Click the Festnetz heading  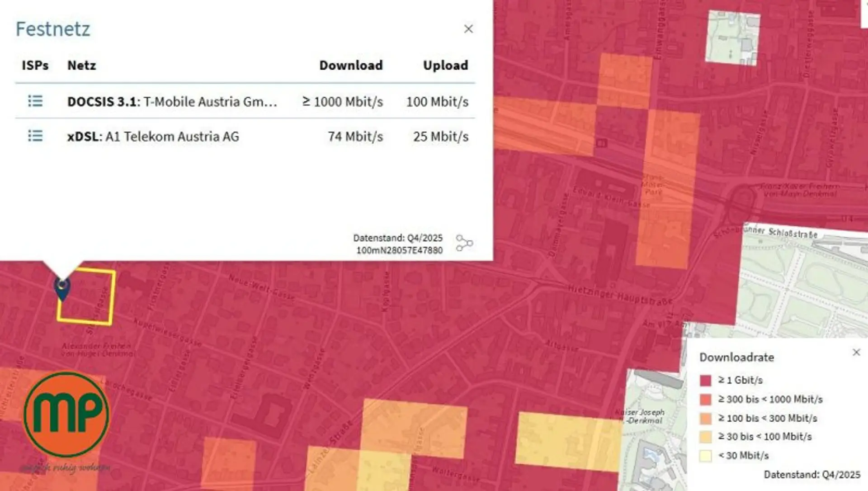click(53, 29)
